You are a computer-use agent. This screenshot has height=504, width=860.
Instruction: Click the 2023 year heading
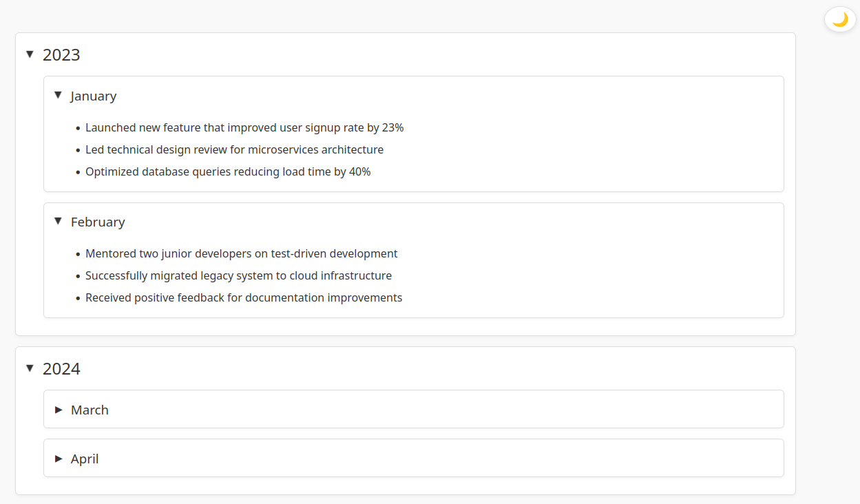click(61, 55)
